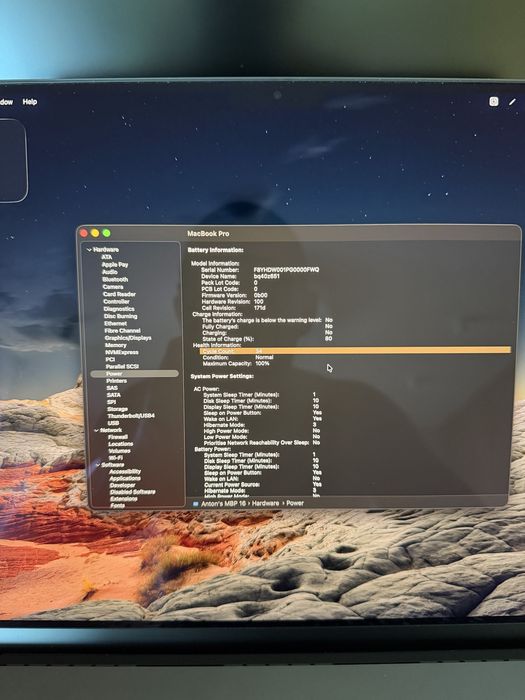Viewport: 525px width, 700px height.
Task: Click the pencil icon in menu bar
Action: (512, 102)
